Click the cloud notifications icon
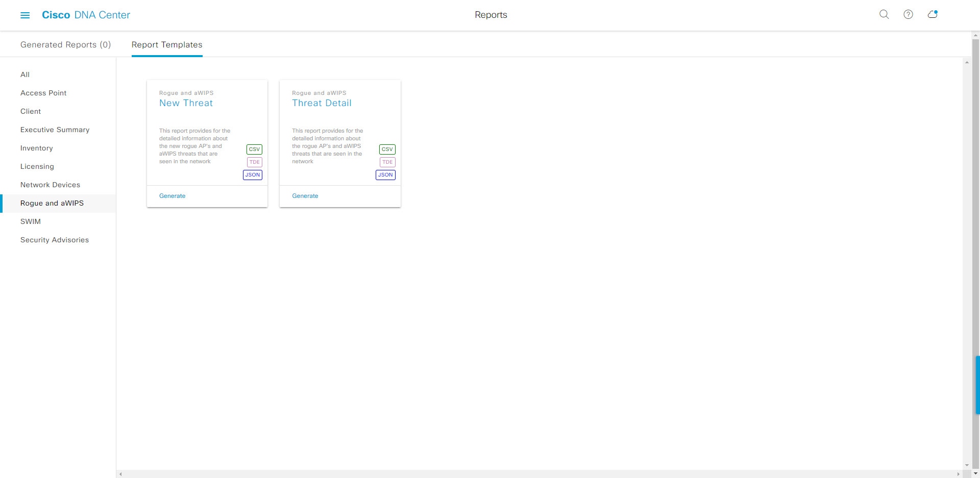The height and width of the screenshot is (478, 980). click(x=933, y=15)
